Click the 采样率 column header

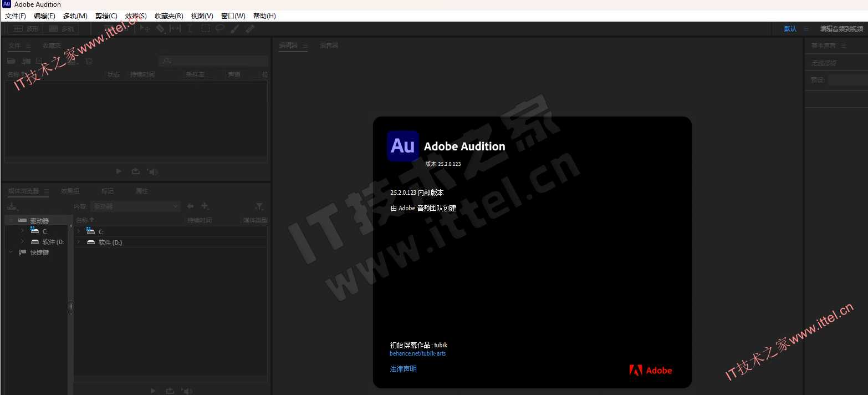[195, 74]
